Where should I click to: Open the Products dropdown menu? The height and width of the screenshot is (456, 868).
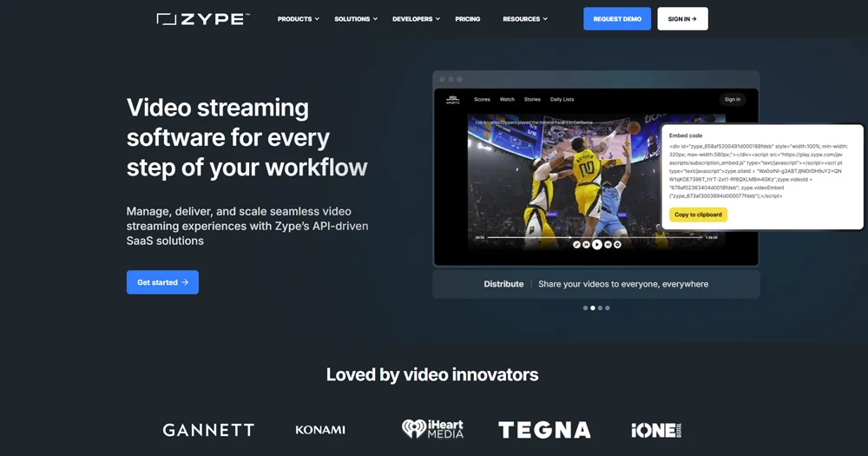(299, 19)
